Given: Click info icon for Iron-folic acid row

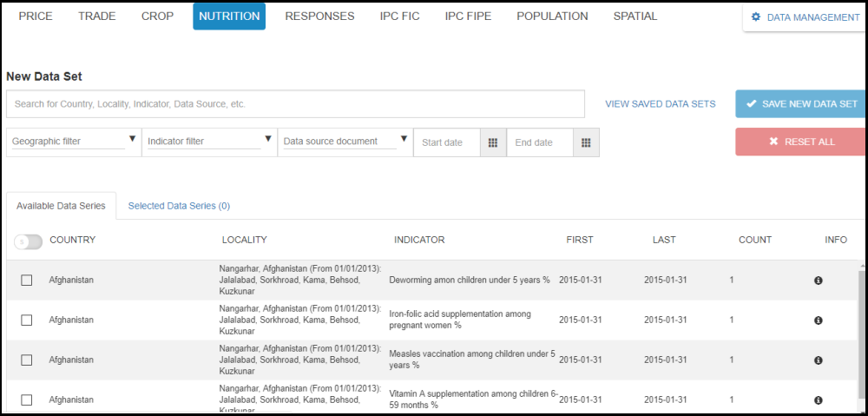Looking at the screenshot, I should [818, 320].
